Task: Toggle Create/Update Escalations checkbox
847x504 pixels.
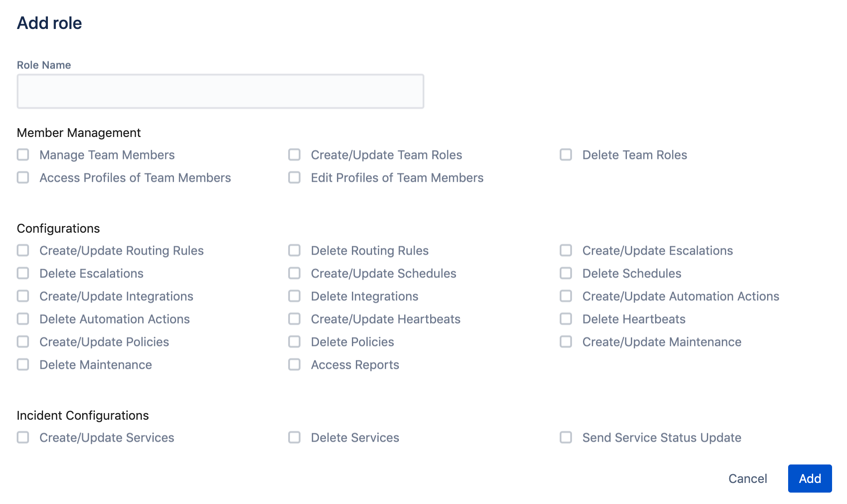Action: pyautogui.click(x=566, y=251)
